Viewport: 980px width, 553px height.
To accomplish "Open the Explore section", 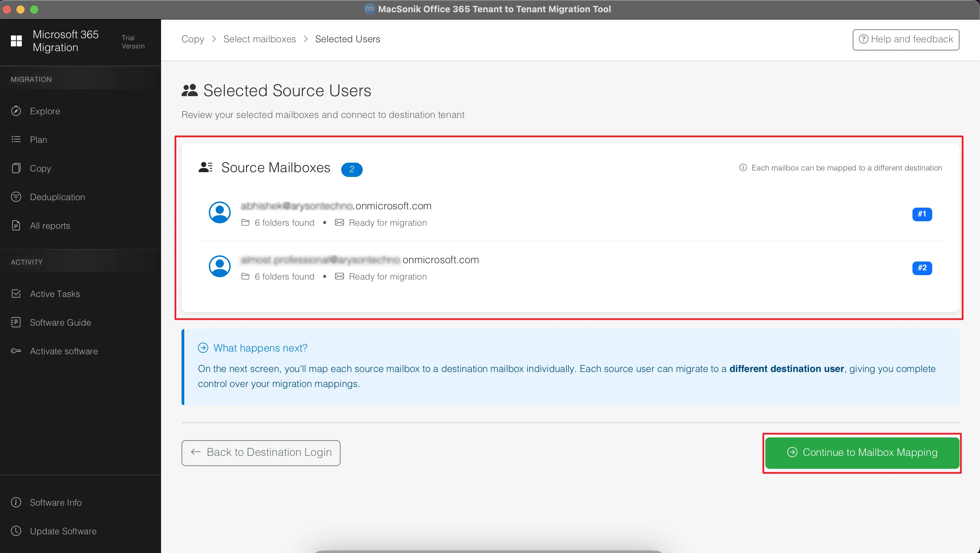I will (45, 111).
